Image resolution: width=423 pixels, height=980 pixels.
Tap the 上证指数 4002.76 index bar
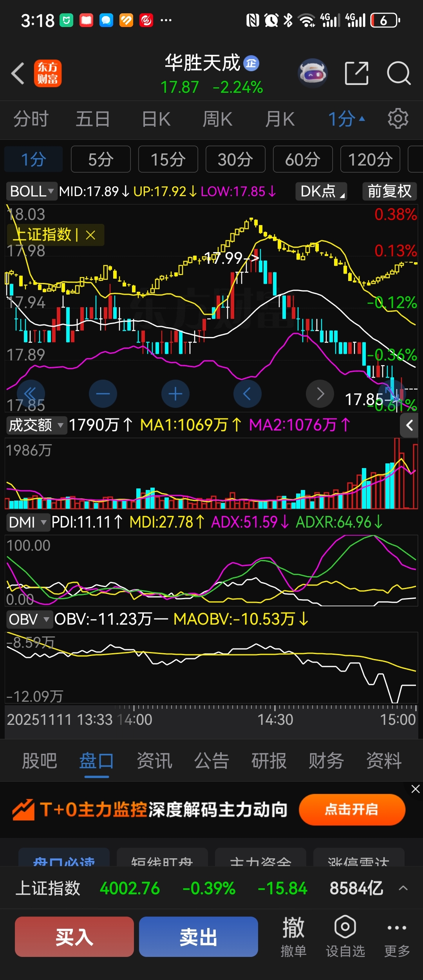click(211, 888)
